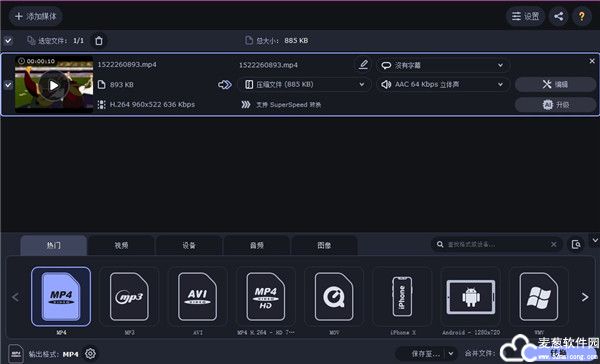Viewport: 600px width, 364px height.
Task: Play the video thumbnail preview
Action: 54,85
